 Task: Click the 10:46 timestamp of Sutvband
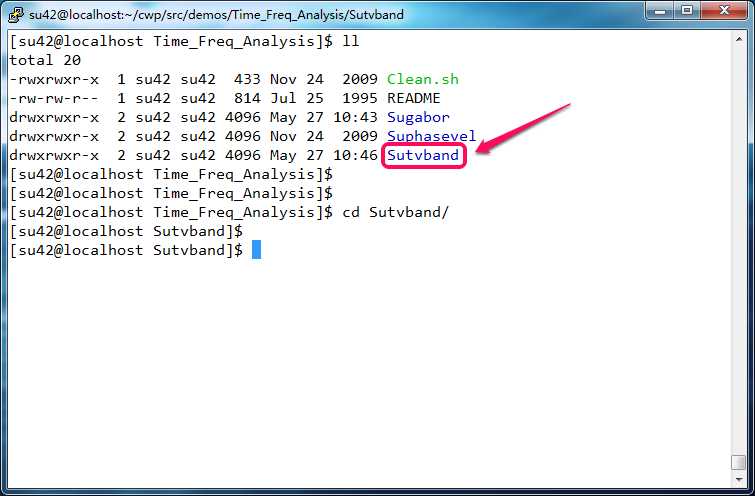(x=355, y=155)
